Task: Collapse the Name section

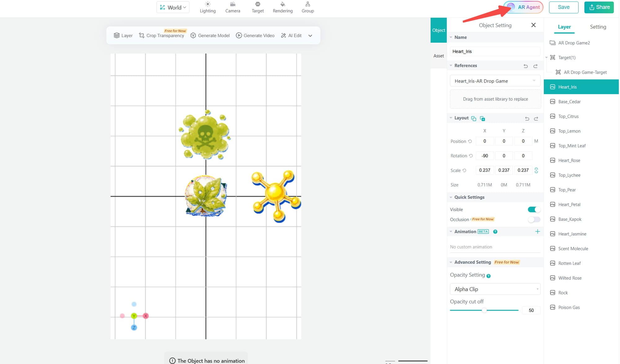Action: (451, 37)
